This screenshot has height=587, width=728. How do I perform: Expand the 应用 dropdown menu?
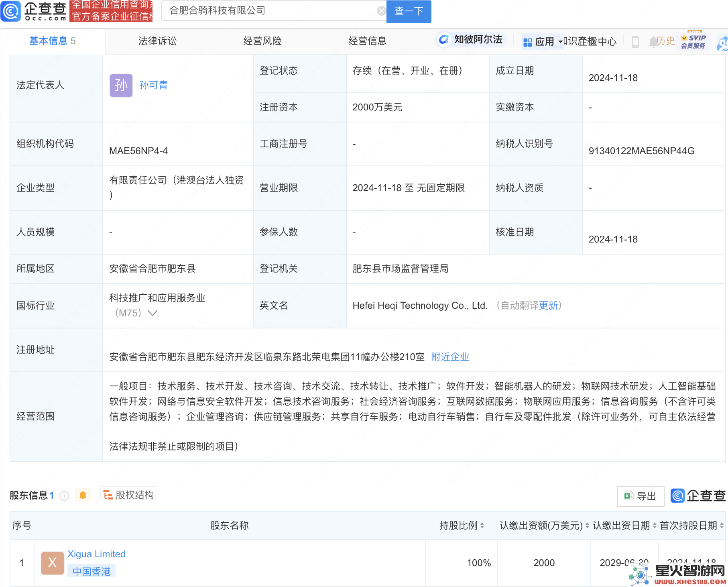pyautogui.click(x=543, y=42)
